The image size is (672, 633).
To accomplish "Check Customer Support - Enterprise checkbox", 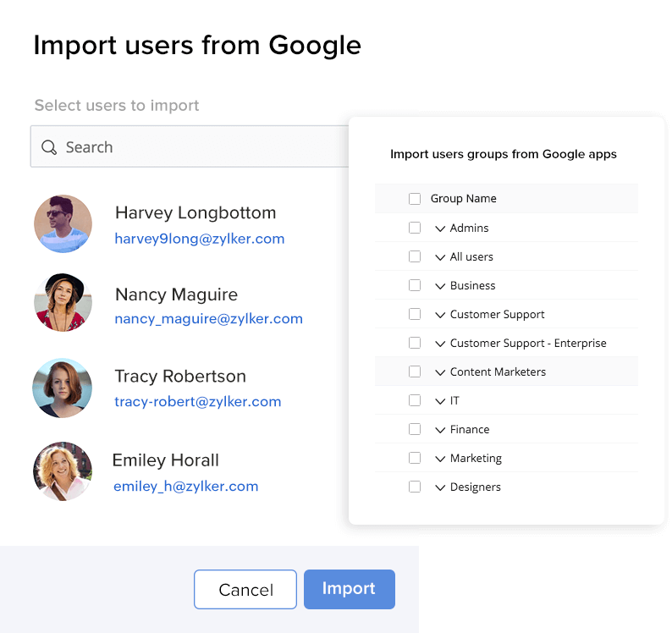I will 415,343.
